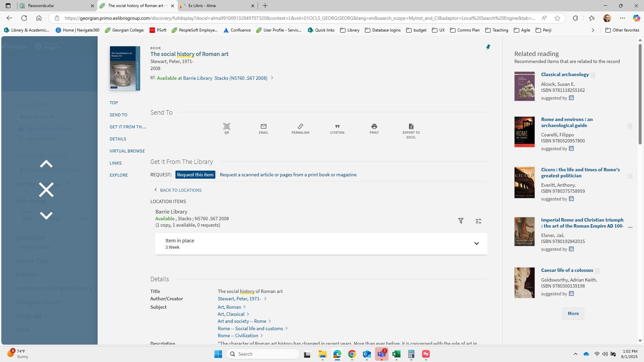Click the browser address bar
644x362 pixels.
click(x=300, y=18)
